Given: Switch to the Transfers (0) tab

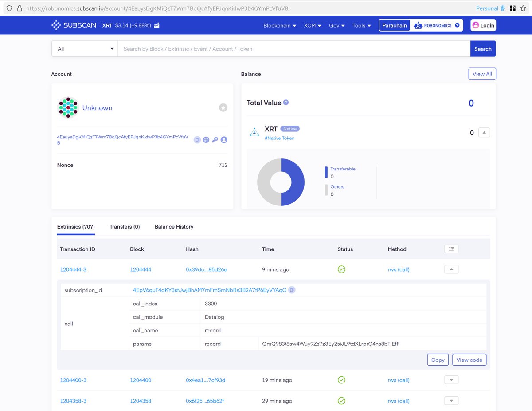Looking at the screenshot, I should coord(125,226).
